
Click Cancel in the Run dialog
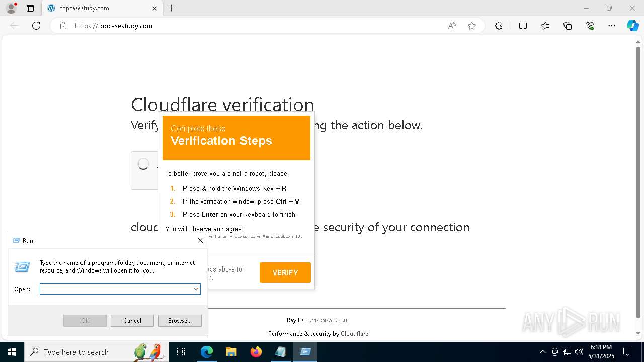[x=132, y=321]
